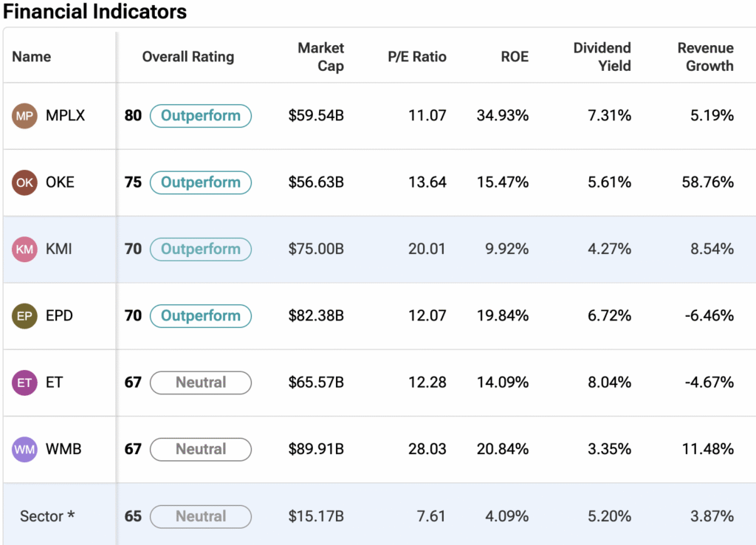This screenshot has height=545, width=756.
Task: Click OKE's Outperform rating badge
Action: 200,182
